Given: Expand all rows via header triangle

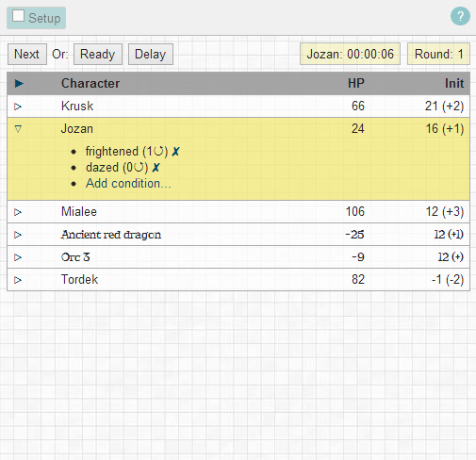Looking at the screenshot, I should 19,83.
